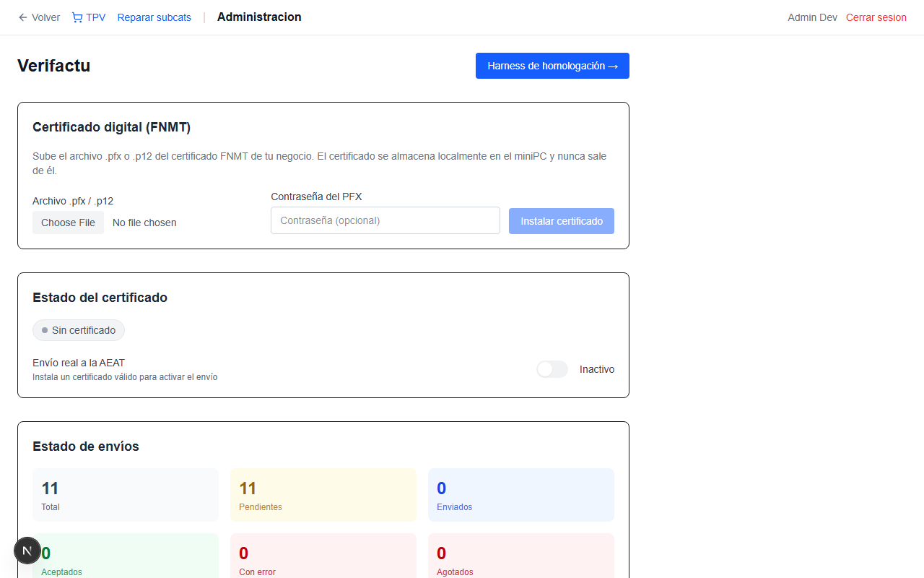Viewport: 924px width, 578px height.
Task: Go back using the Volver link text
Action: [x=46, y=17]
